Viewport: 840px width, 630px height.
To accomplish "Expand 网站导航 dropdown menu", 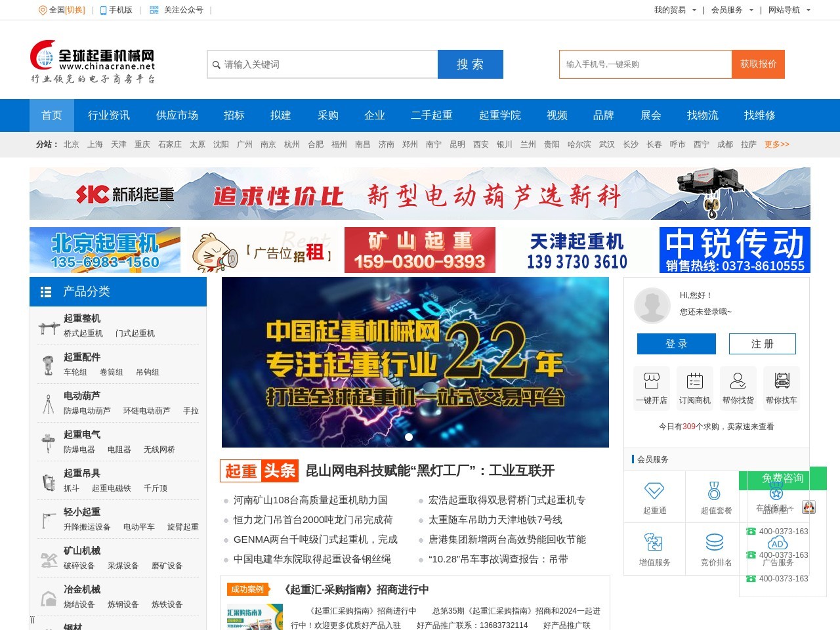I will 789,10.
